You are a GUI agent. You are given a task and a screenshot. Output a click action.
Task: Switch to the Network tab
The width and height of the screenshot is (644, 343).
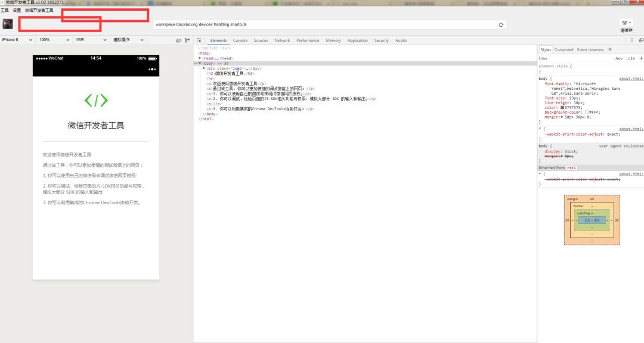[282, 40]
